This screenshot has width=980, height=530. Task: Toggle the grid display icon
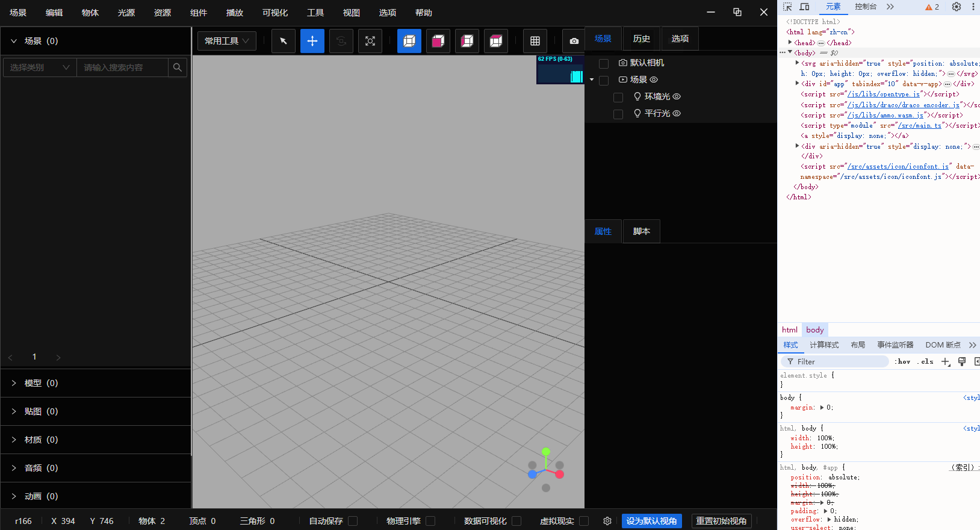(535, 41)
